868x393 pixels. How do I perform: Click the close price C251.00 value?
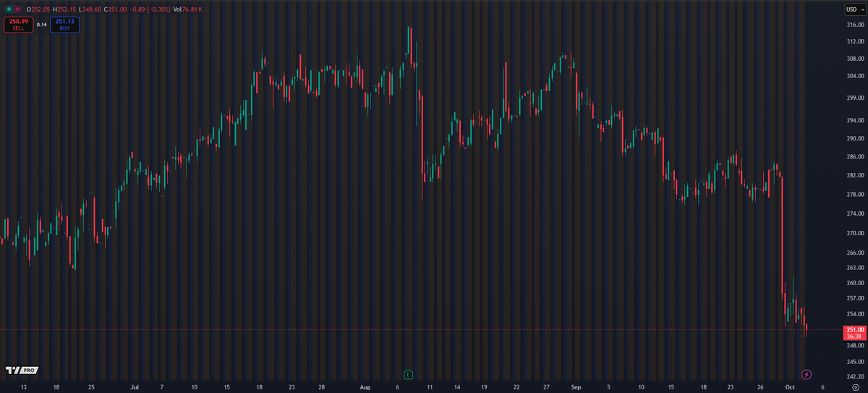tap(116, 9)
